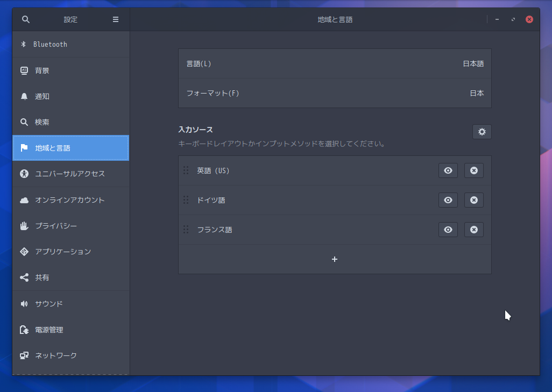Select 地域と言語 in the sidebar
The width and height of the screenshot is (552, 392).
(54, 147)
